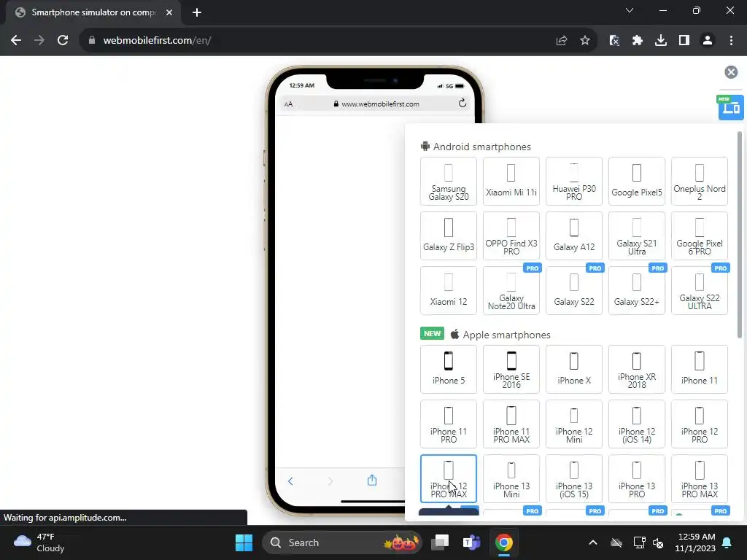Pick the Huawei P30 PRO device
This screenshot has height=560, width=747.
574,182
